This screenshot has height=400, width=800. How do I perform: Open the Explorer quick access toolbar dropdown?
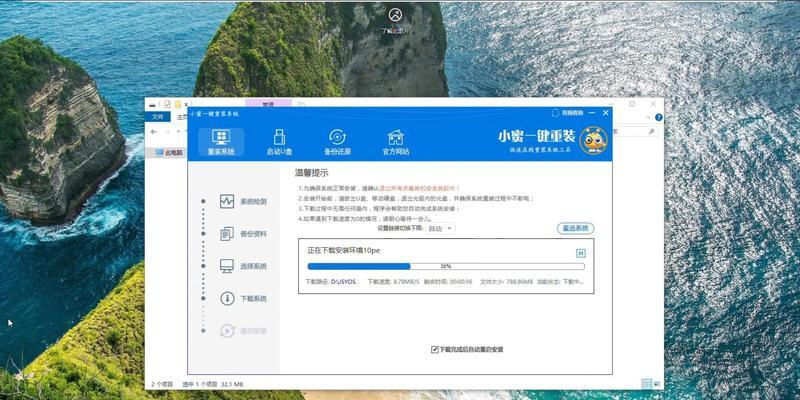[186, 105]
